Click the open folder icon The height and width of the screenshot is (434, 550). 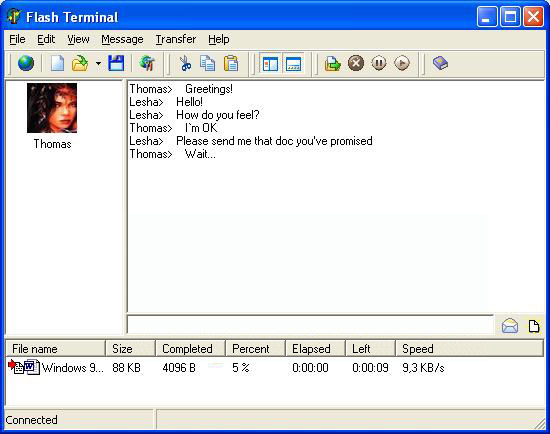point(80,64)
